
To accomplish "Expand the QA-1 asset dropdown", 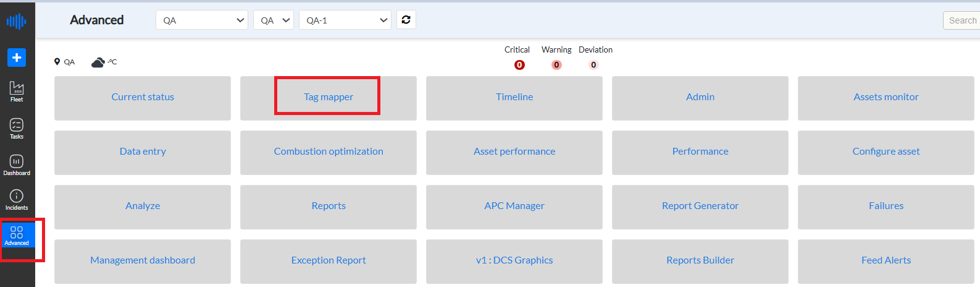I will pos(345,20).
